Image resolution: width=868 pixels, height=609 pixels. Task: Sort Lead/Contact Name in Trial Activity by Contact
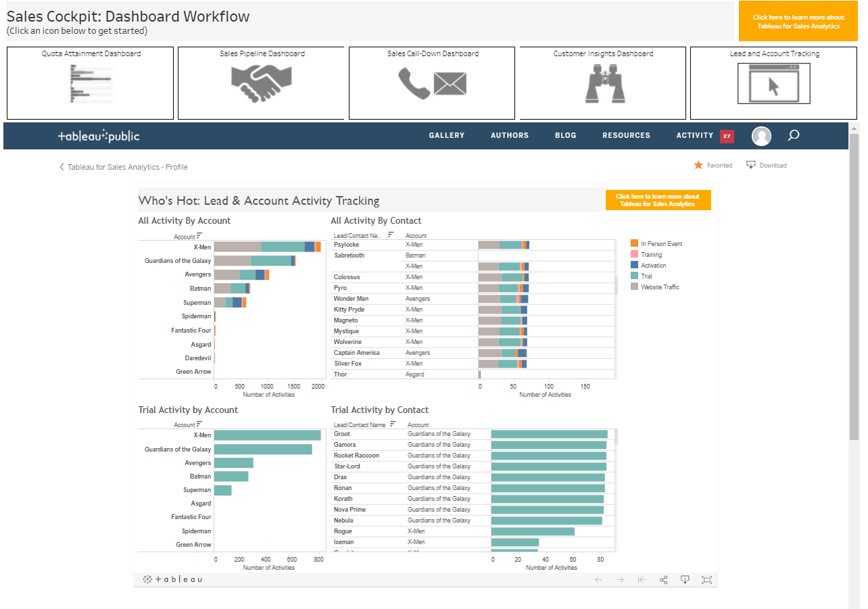[393, 424]
